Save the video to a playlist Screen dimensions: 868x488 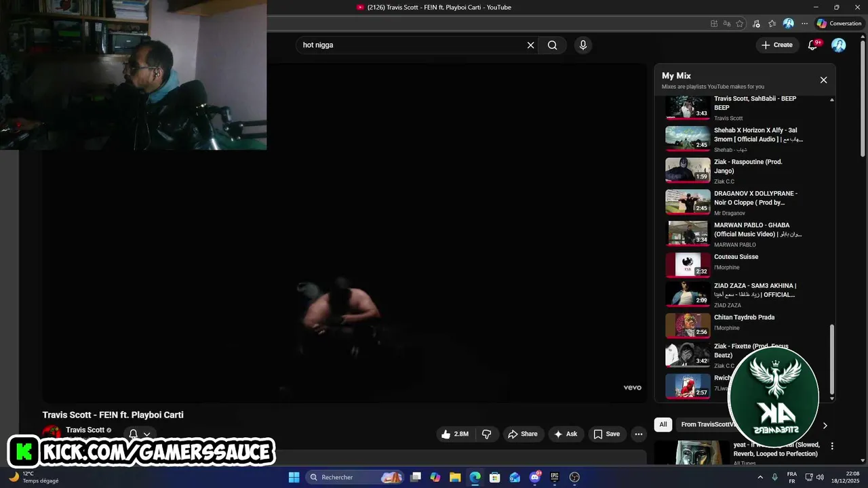pyautogui.click(x=606, y=434)
